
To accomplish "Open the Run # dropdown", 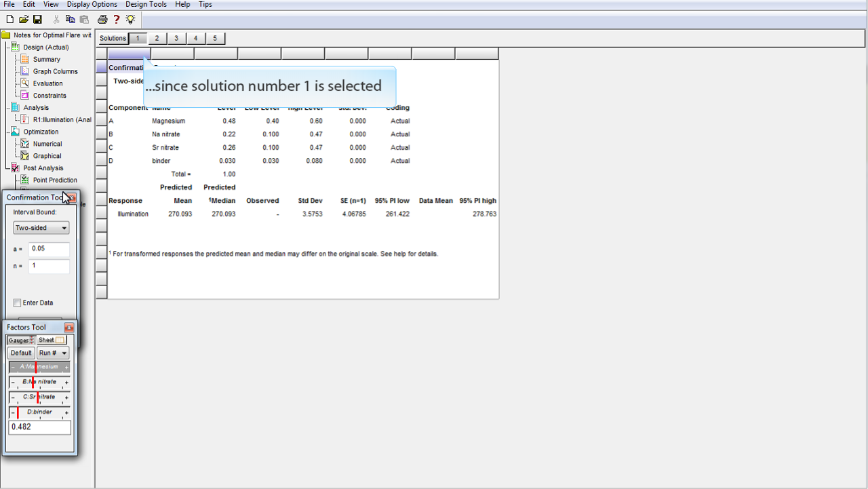I will (53, 353).
